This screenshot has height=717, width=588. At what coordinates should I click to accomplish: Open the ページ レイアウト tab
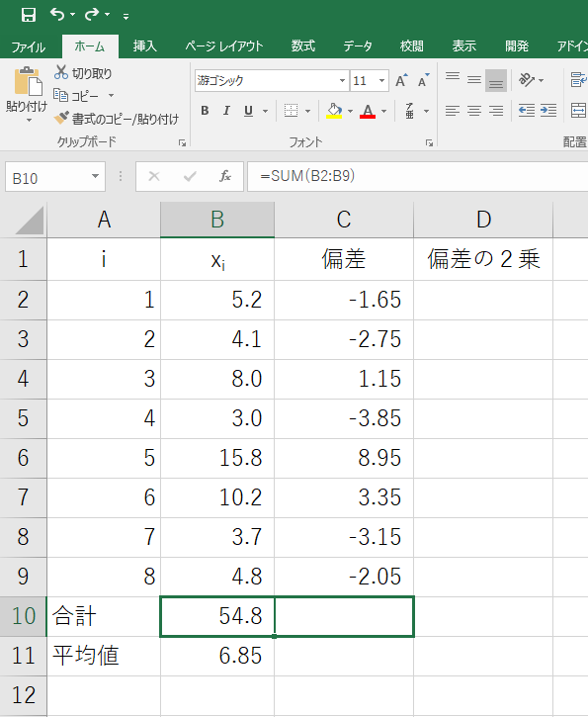(224, 46)
